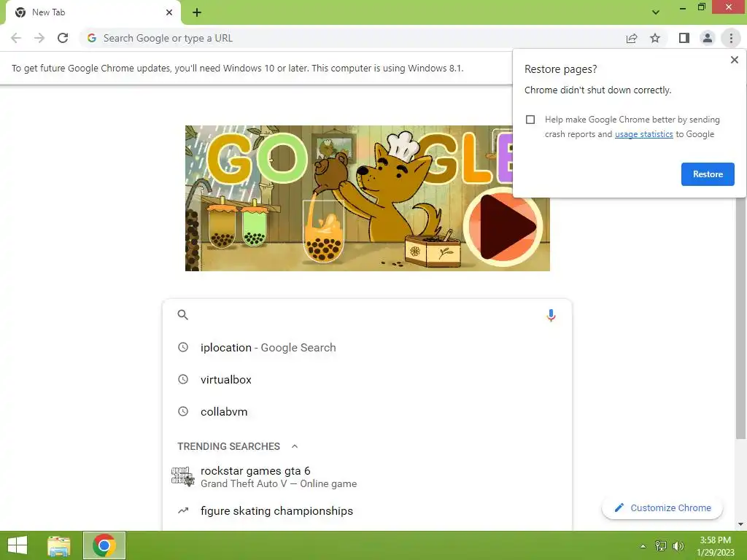Screen dimensions: 747x560
Task: Click the Chrome taskbar icon
Action: coord(104,545)
